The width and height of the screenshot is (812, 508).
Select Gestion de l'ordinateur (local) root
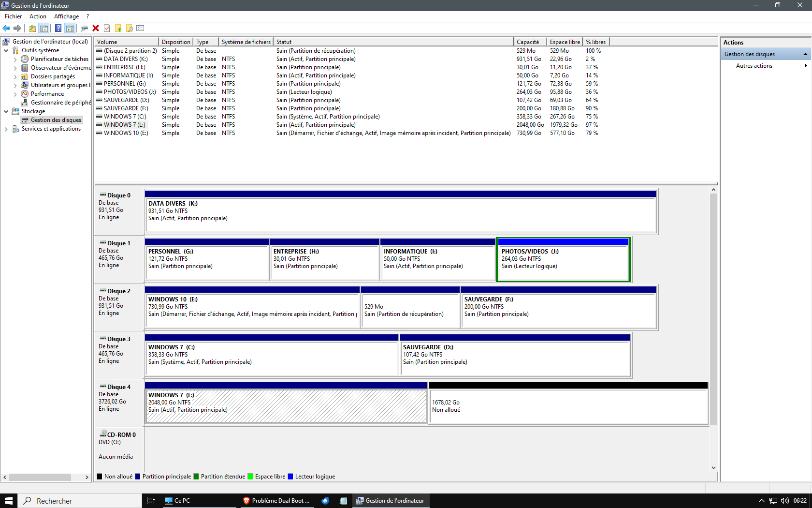50,42
